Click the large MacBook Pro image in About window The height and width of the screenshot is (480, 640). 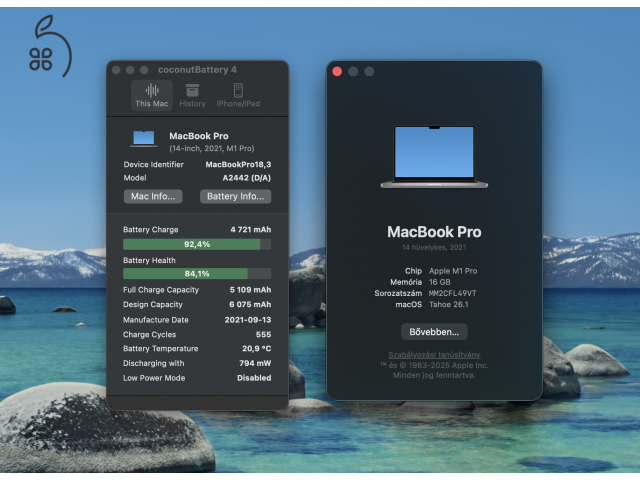(434, 157)
